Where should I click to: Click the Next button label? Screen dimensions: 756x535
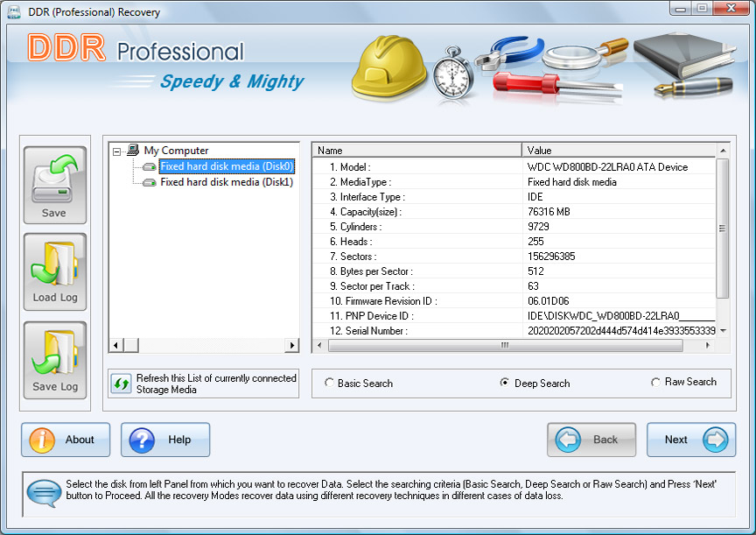pyautogui.click(x=676, y=440)
